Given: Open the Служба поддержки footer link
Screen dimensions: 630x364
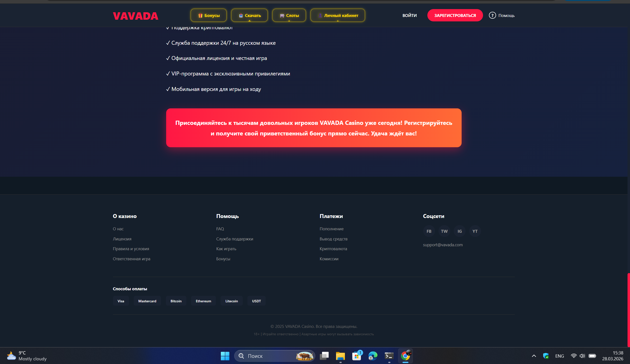Looking at the screenshot, I should 235,239.
